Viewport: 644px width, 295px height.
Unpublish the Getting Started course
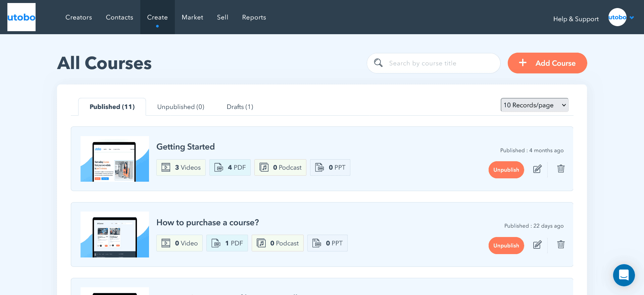[x=506, y=170]
